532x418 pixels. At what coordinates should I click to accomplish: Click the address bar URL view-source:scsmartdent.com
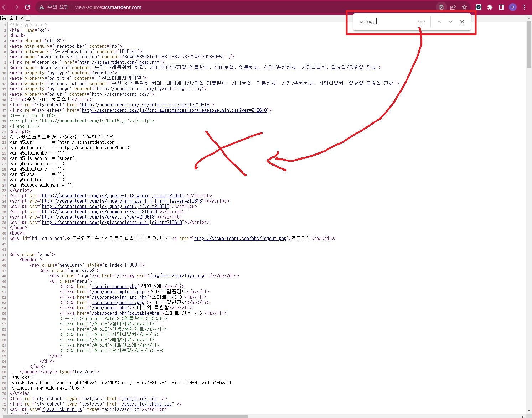coord(108,7)
